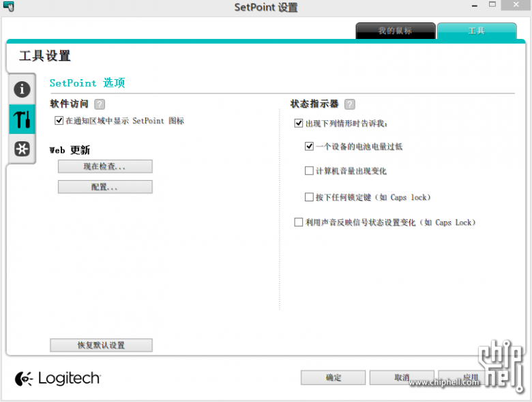Image resolution: width=532 pixels, height=402 pixels.
Task: Open the asterisk unifying sidebar icon
Action: tap(22, 149)
